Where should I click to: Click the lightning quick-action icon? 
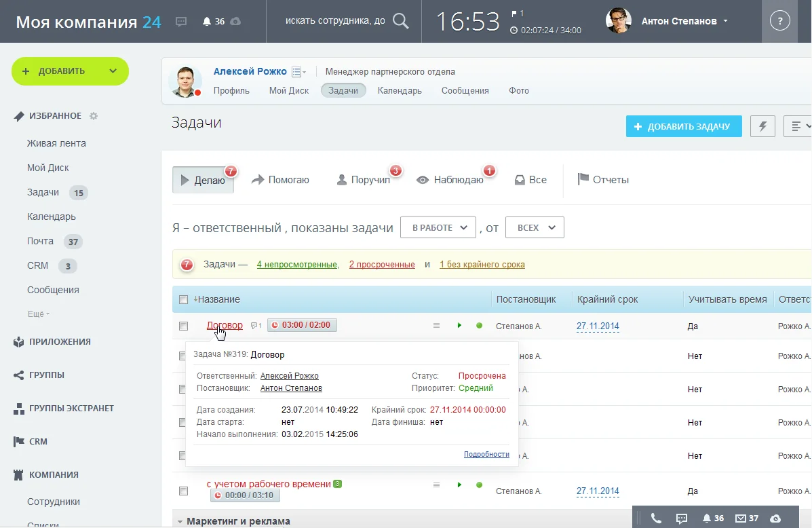coord(763,126)
